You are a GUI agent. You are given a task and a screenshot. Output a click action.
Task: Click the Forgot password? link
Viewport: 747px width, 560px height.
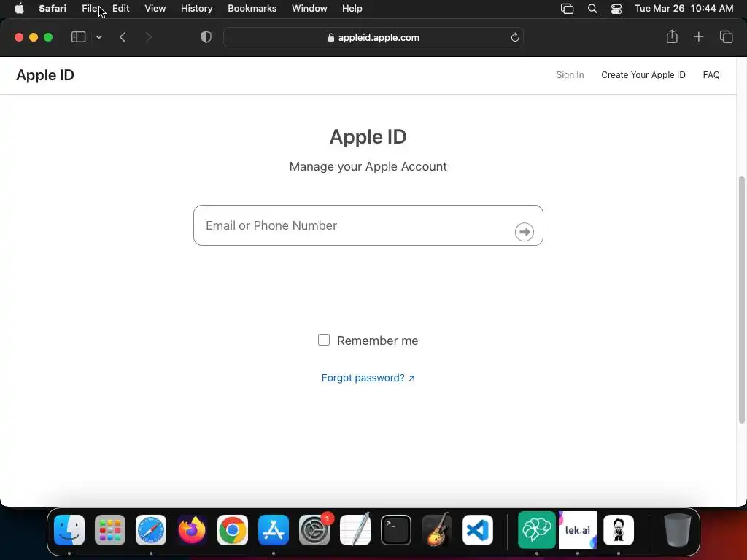(368, 378)
